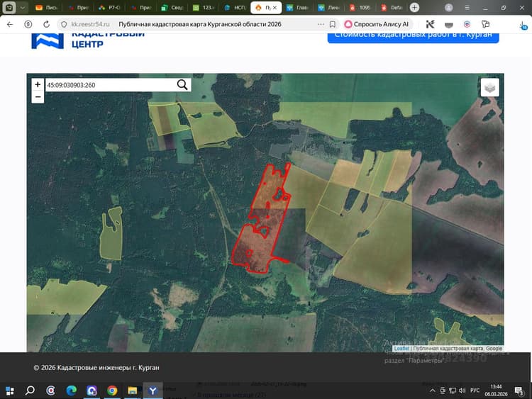This screenshot has height=399, width=532.
Task: Open the three dots address bar menu
Action: click(321, 24)
